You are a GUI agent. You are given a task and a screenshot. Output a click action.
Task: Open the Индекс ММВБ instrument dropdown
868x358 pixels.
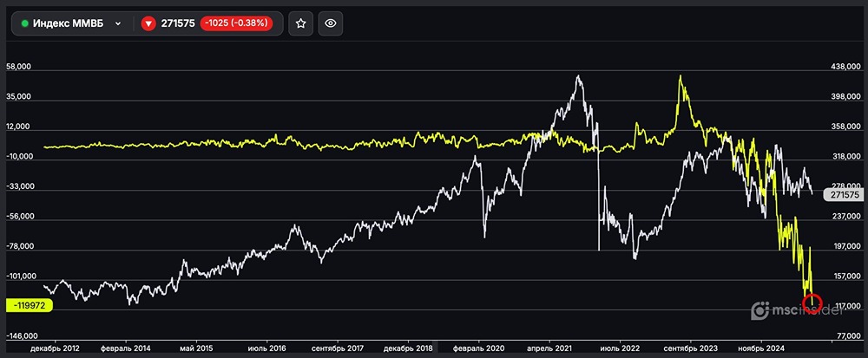tap(71, 23)
